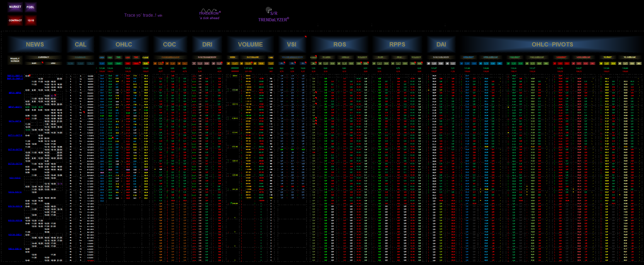Select the YC PIVOT header

click(608, 57)
